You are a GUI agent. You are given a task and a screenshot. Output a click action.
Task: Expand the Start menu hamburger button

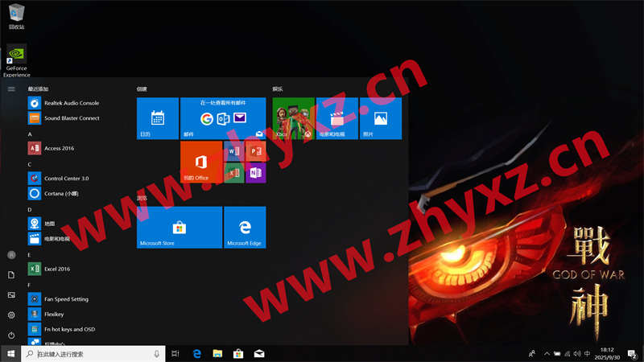(x=11, y=88)
